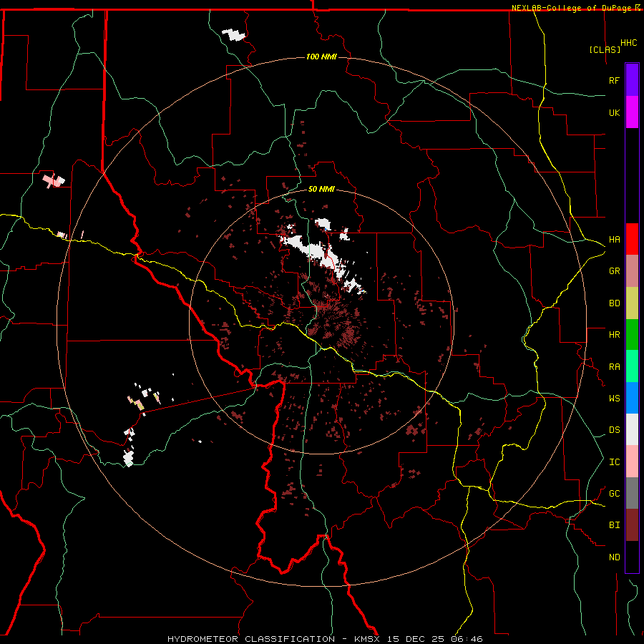The height and width of the screenshot is (644, 644).
Task: Click the [CLAS] units label
Action: click(605, 49)
